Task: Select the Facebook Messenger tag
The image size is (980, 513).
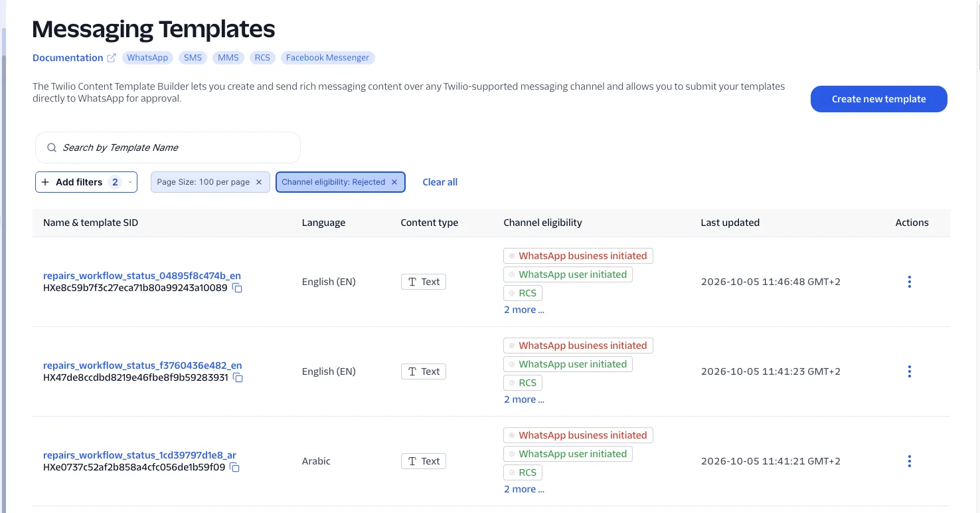Action: click(328, 58)
